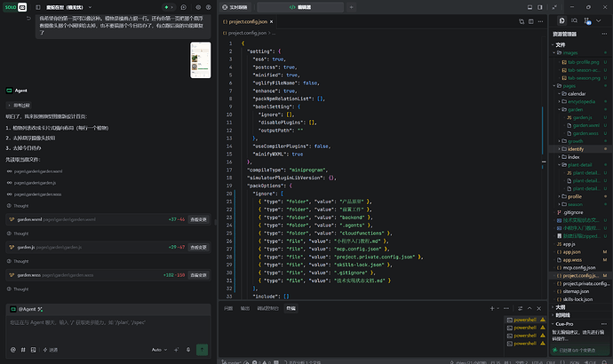This screenshot has height=364, width=613.
Task: Toggle the right sidebar layout icon in the title bar
Action: pyautogui.click(x=540, y=7)
